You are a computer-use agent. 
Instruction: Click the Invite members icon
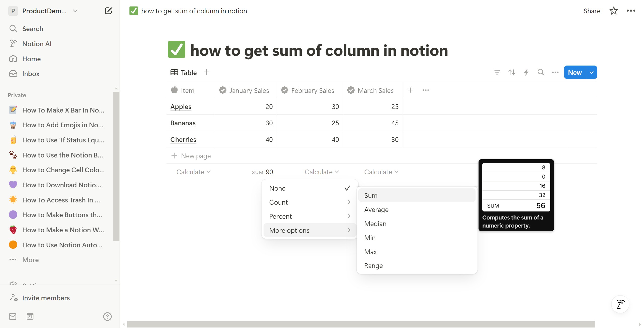[14, 298]
